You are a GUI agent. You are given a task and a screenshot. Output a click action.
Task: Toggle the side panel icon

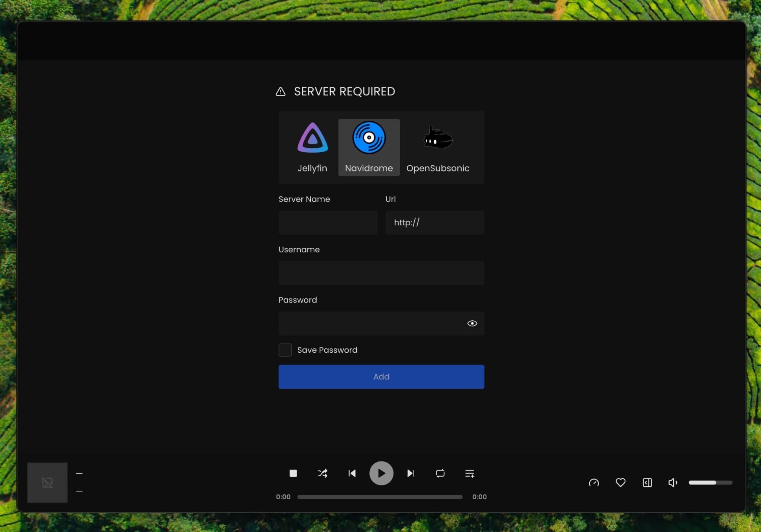click(x=647, y=482)
